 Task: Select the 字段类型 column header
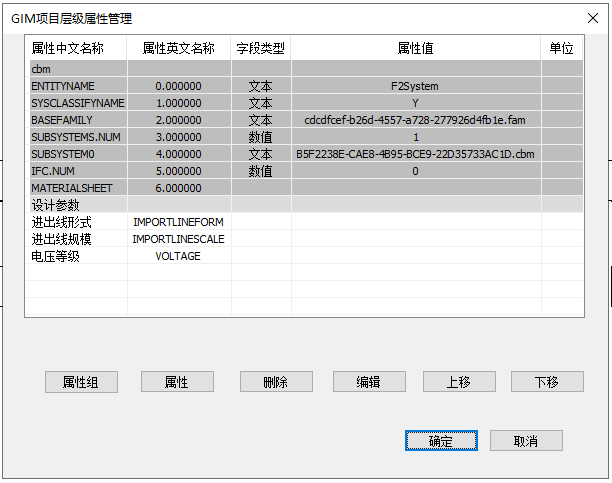pyautogui.click(x=261, y=48)
